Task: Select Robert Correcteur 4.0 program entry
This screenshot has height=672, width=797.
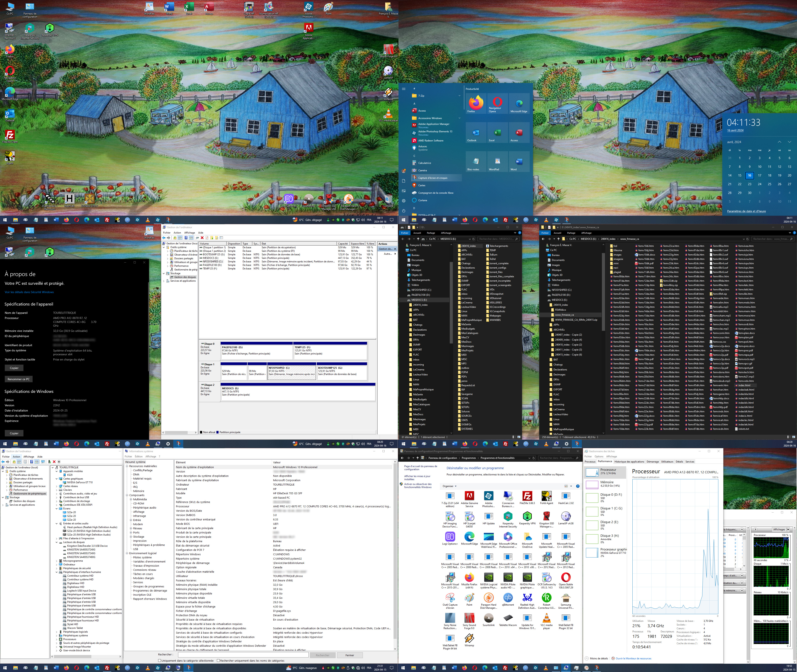Action: [546, 601]
